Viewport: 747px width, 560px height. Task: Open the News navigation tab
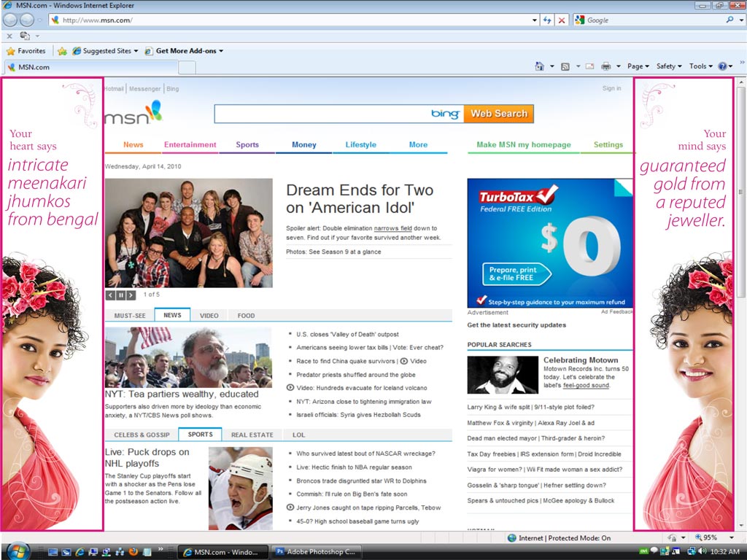pos(133,145)
